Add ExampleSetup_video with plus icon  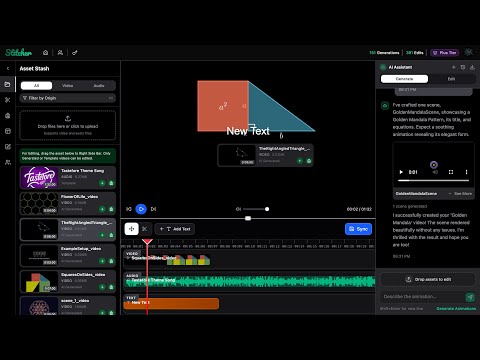102,261
